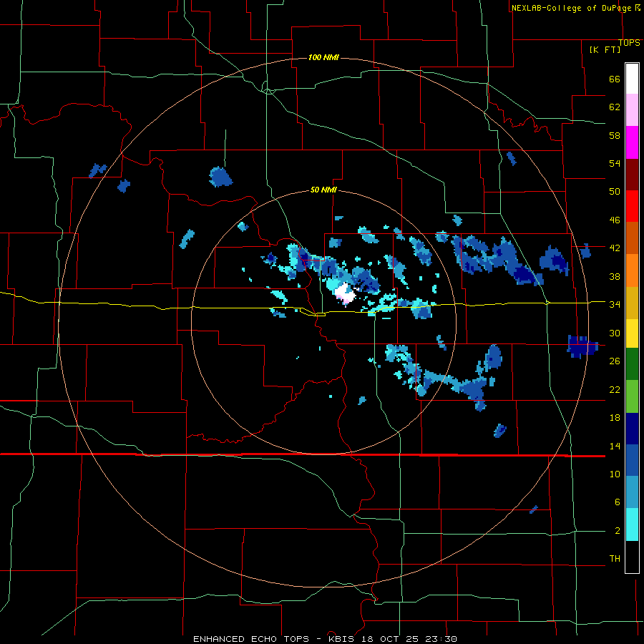Image resolution: width=644 pixels, height=644 pixels.
Task: Click the "38" legend value
Action: click(615, 276)
